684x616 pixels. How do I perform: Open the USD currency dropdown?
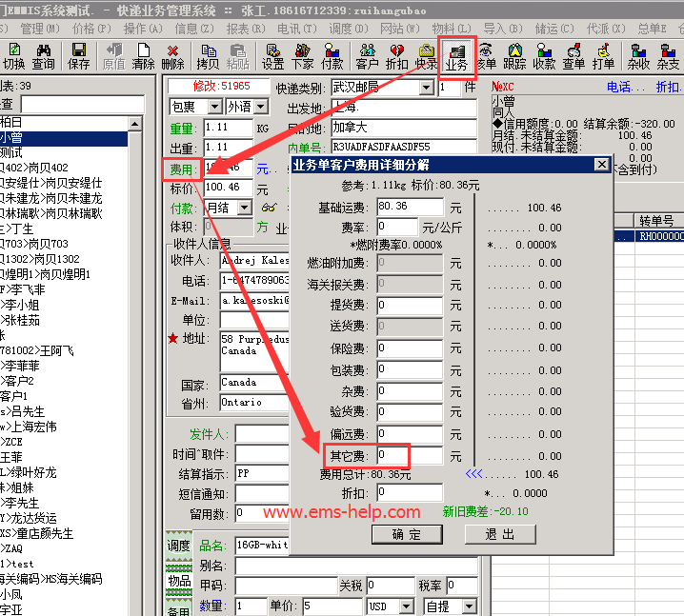tap(406, 606)
